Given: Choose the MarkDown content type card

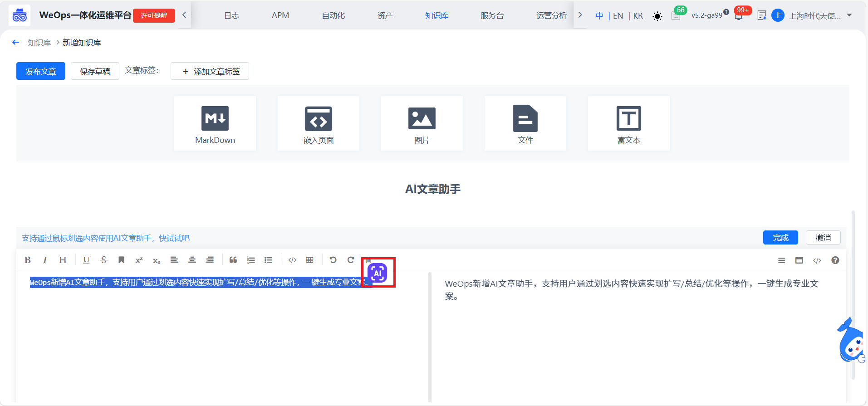Looking at the screenshot, I should pos(215,123).
